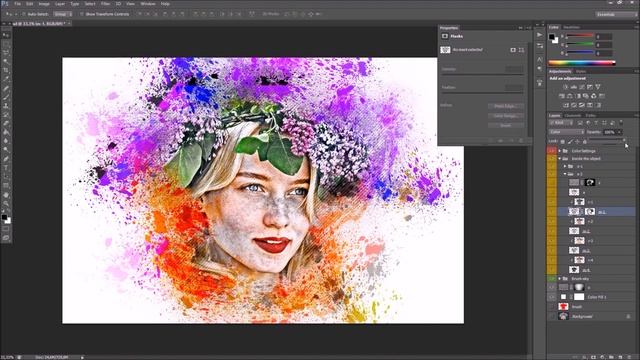Viewport: 640px width, 360px height.
Task: Hide the Color Fill 1 layer
Action: pos(551,297)
